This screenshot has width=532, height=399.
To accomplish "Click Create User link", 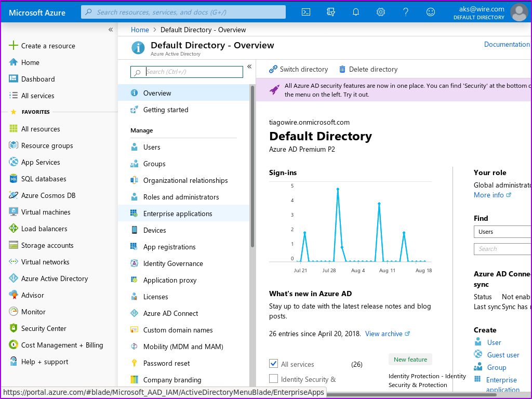I will point(494,342).
